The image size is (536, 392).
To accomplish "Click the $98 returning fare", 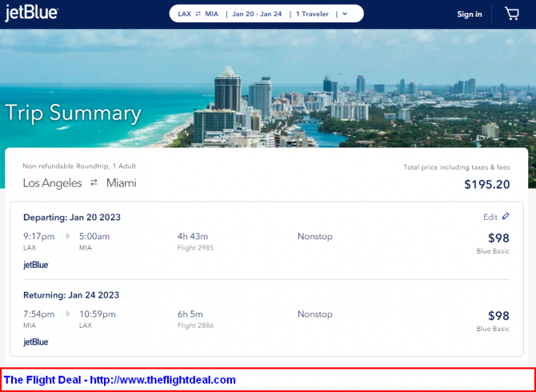I will point(498,315).
